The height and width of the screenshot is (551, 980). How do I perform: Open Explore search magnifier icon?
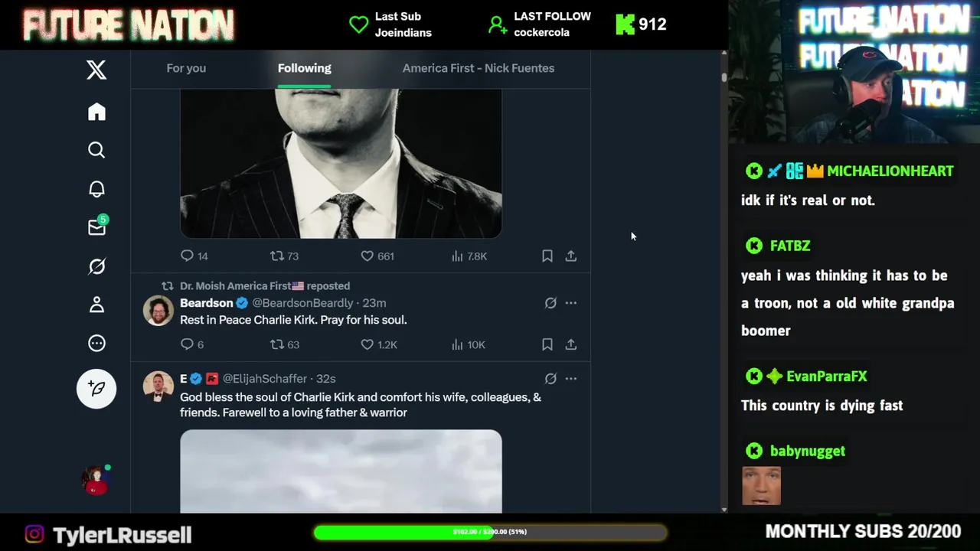click(96, 150)
